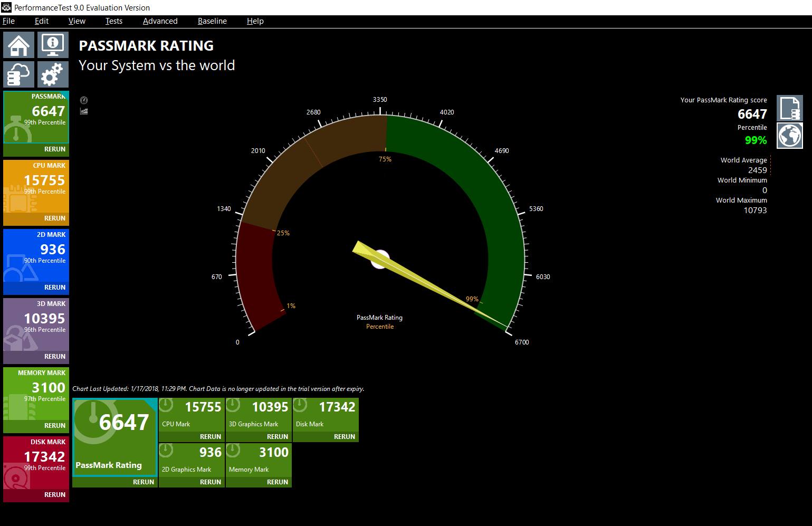
Task: Click RERUN on the bottom Memory Mark tile
Action: click(278, 482)
